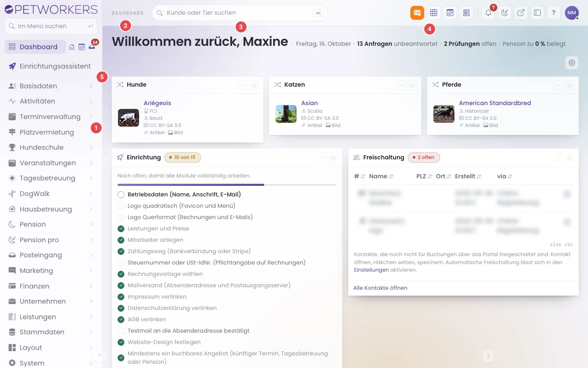The width and height of the screenshot is (588, 368).
Task: Switch to dark mode moon icon
Action: click(x=504, y=13)
